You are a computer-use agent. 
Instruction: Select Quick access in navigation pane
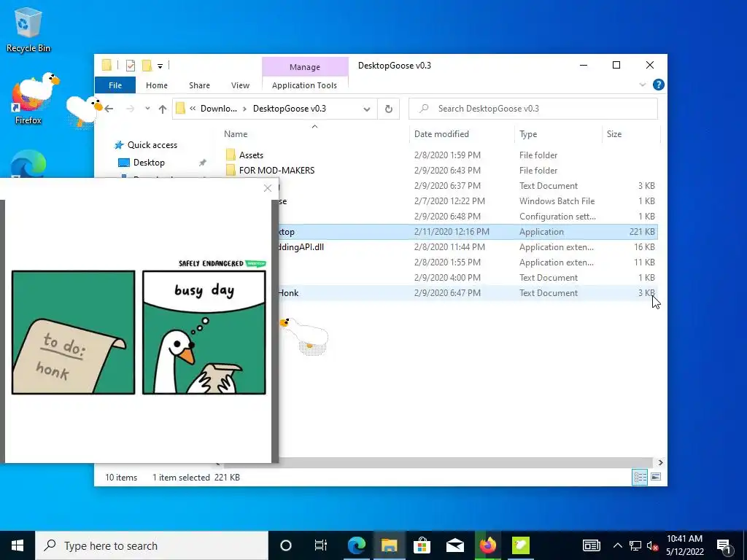(152, 145)
